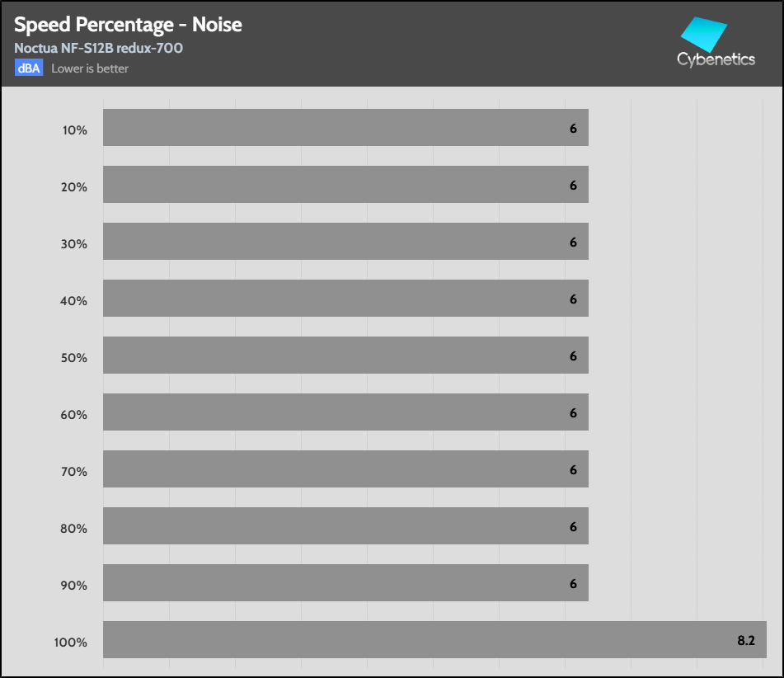This screenshot has height=678, width=784.
Task: Select the 70% axis label
Action: 73,472
